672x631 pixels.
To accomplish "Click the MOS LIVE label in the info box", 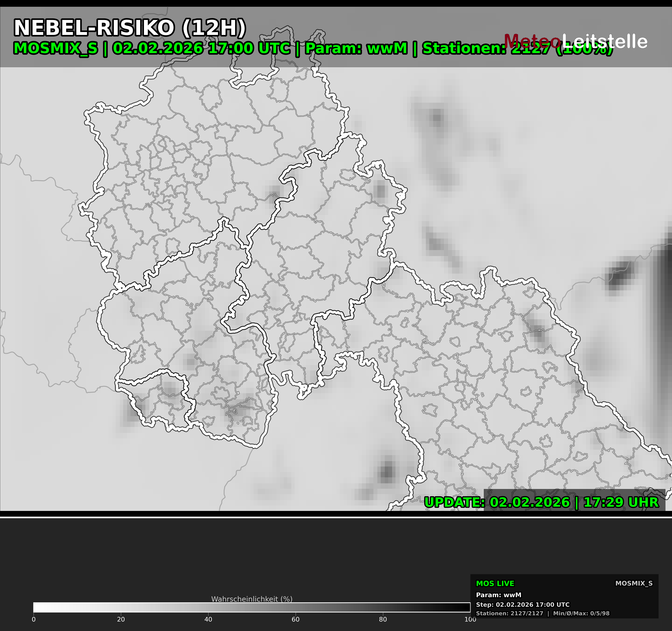I will (495, 583).
